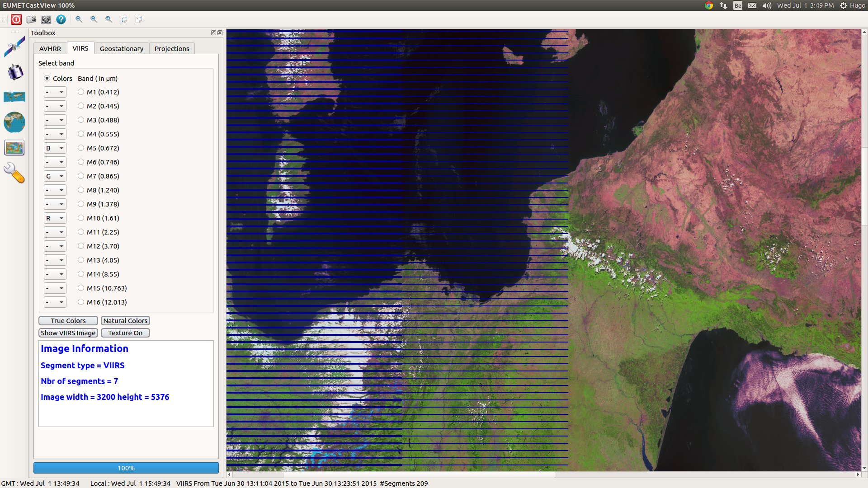
Task: Select the Colors radio button
Action: click(x=47, y=78)
